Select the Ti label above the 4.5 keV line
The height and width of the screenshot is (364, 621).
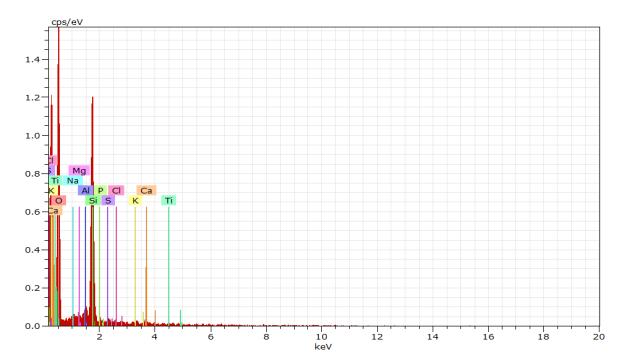click(169, 200)
